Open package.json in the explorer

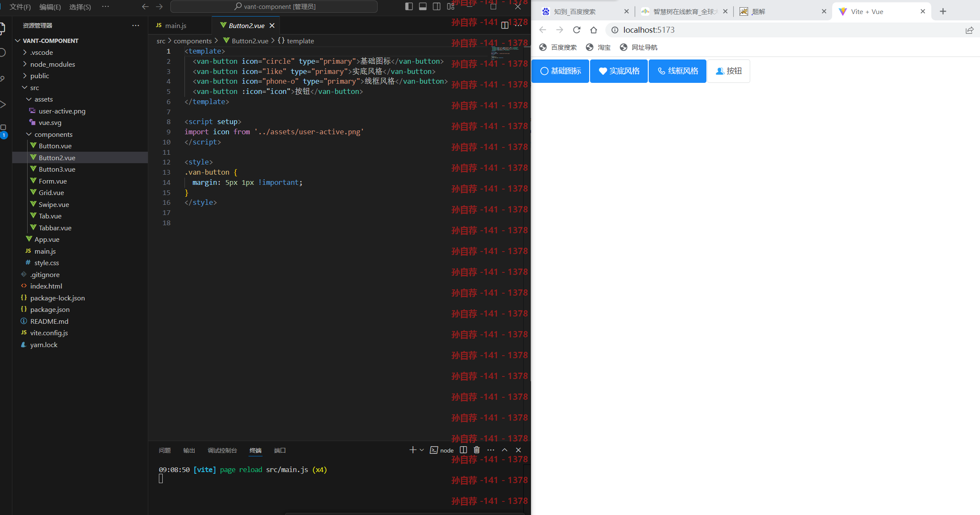(x=50, y=309)
